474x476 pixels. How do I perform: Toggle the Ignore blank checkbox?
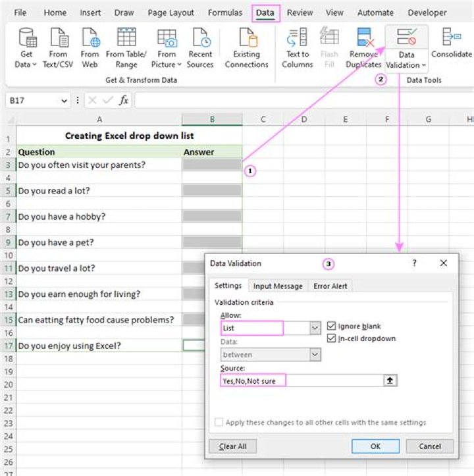[x=332, y=326]
